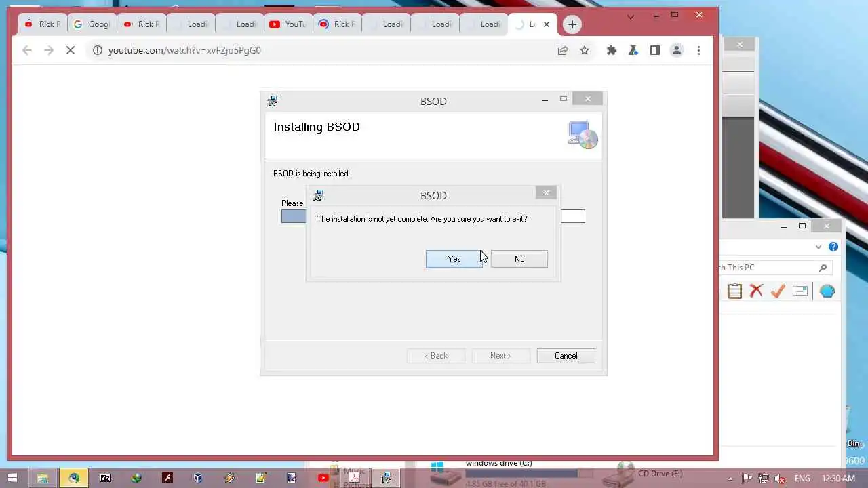868x488 pixels.
Task: Open the Flash icon on the taskbar
Action: [x=167, y=478]
